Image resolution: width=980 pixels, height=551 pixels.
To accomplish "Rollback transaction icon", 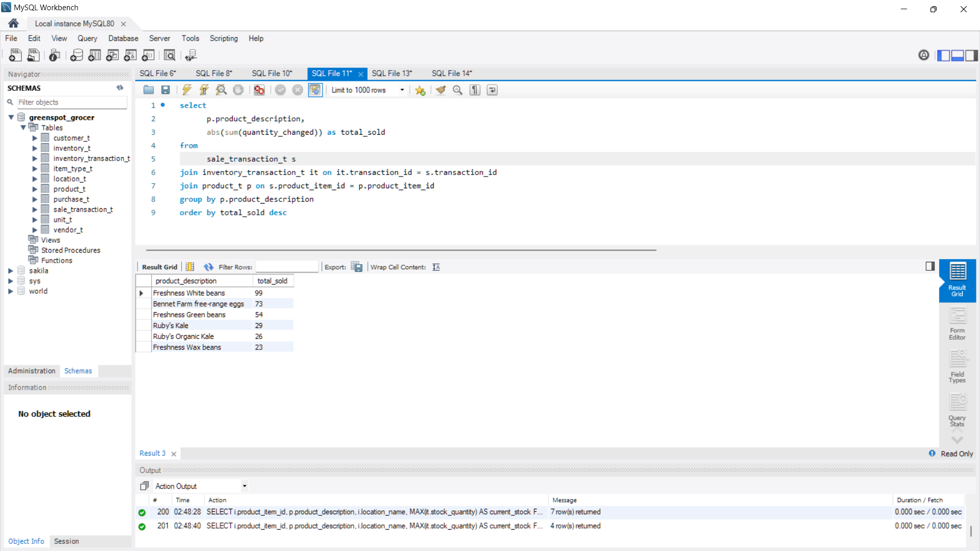I will [x=298, y=90].
